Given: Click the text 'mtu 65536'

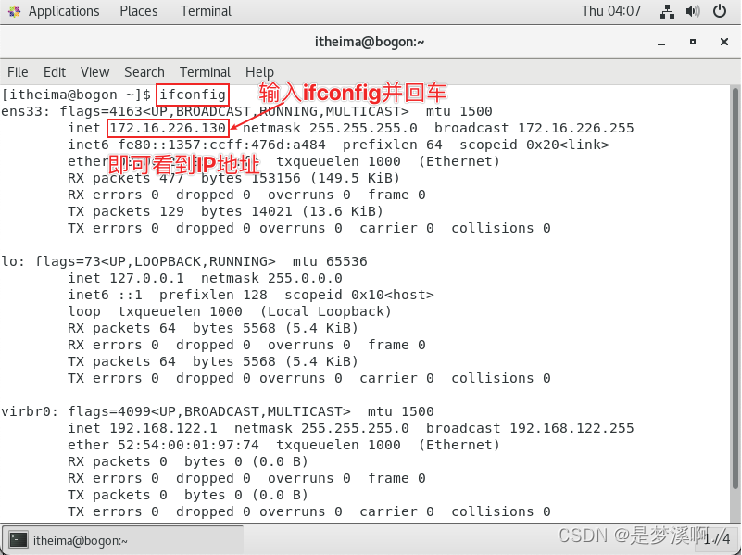Looking at the screenshot, I should tap(330, 261).
